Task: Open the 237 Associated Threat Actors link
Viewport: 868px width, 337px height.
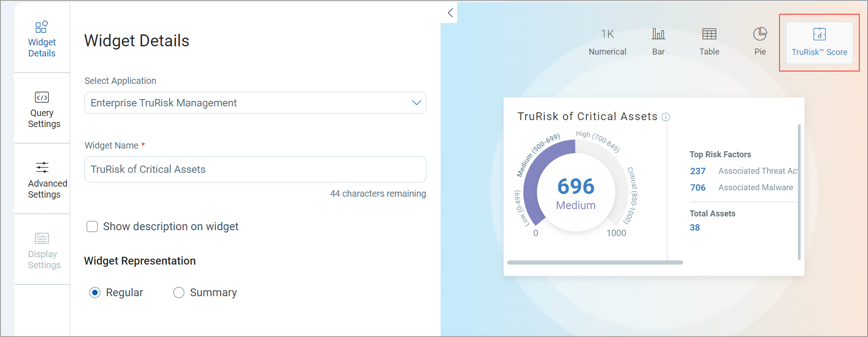Action: 697,171
